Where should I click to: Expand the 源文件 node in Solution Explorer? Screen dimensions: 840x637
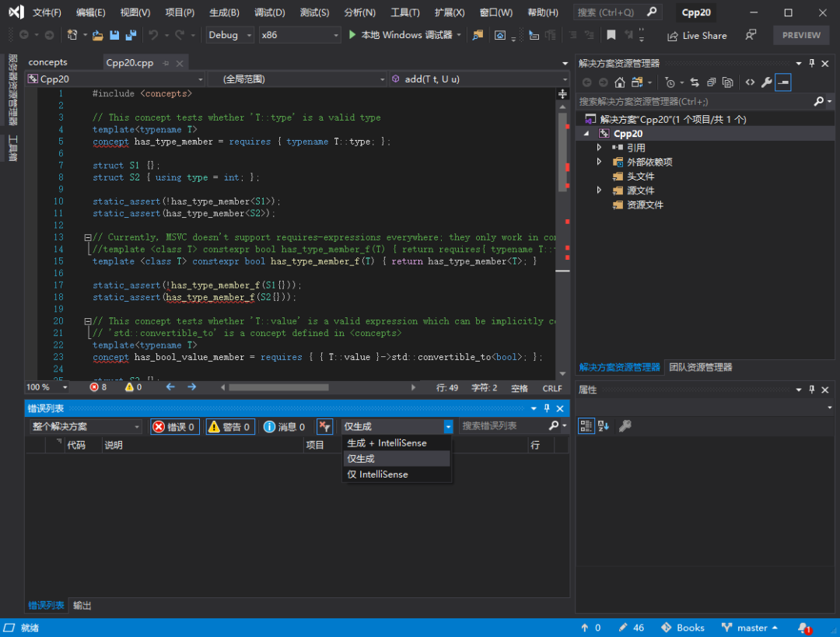coord(597,190)
